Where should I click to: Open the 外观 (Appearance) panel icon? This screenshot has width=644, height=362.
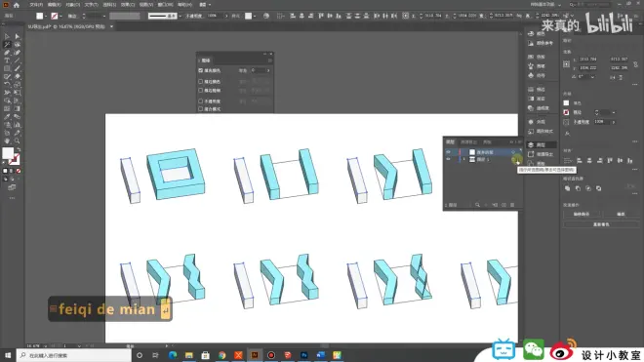[531, 122]
